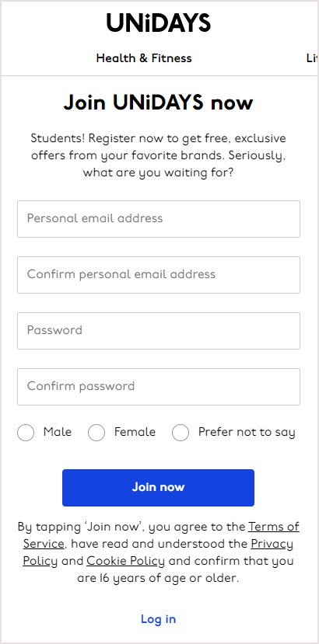Click the "Join UNiDAYS now" heading
The image size is (319, 644).
[x=158, y=103]
